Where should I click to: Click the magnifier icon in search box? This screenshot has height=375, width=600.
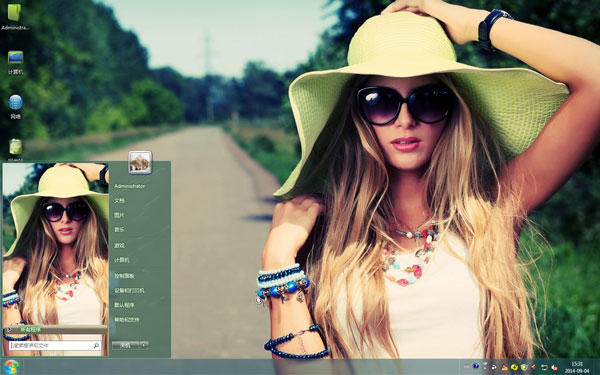click(x=96, y=346)
